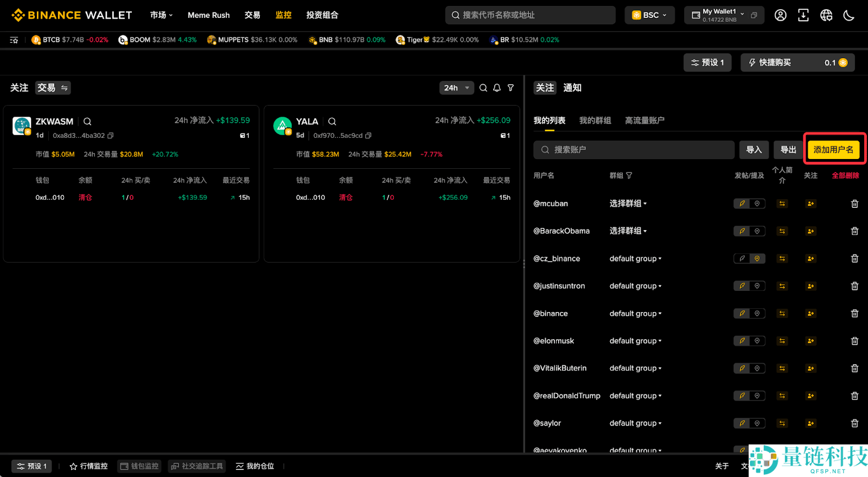Open default group dropdown for @elonmusk
The image size is (868, 477).
(635, 341)
